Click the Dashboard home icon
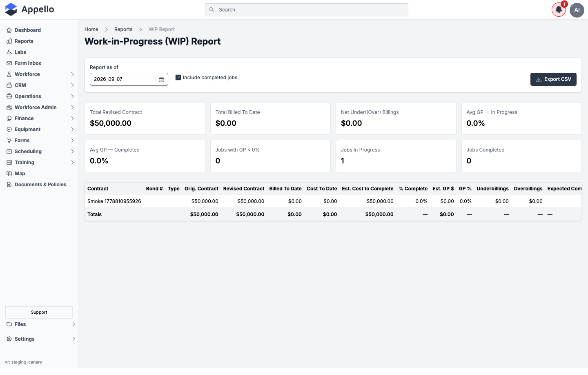Viewport: 588px width, 375px height. (9, 30)
